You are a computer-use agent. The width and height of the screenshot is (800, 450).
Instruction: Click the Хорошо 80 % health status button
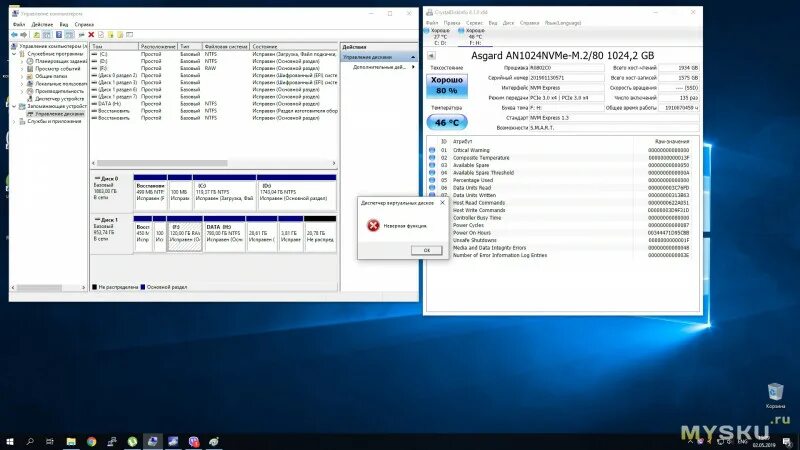(x=446, y=86)
